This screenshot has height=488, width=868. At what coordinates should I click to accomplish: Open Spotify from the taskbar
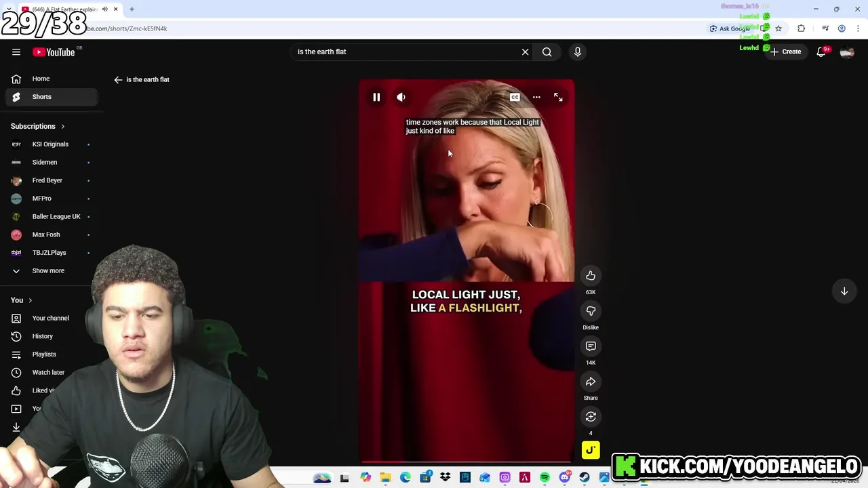click(x=545, y=478)
